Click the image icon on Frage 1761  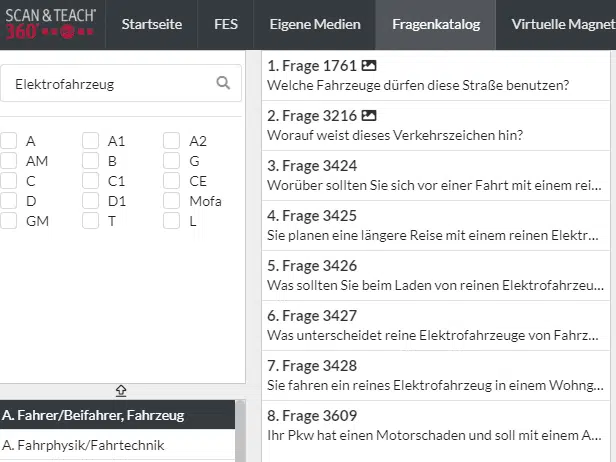369,66
